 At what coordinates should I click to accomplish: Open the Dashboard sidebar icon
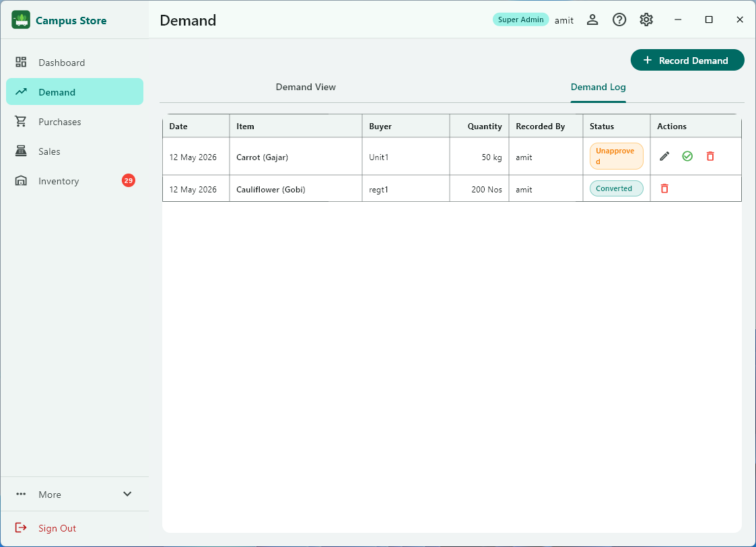[21, 62]
